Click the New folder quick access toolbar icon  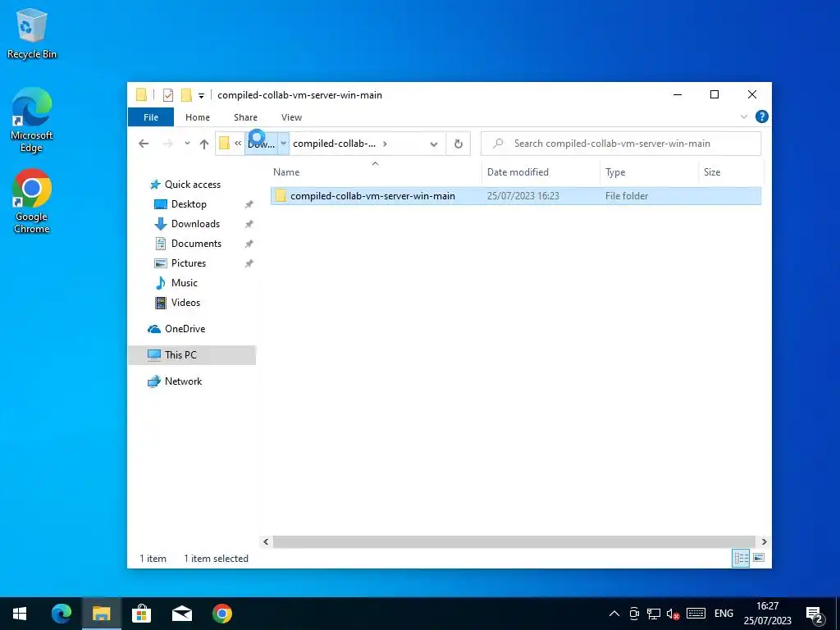tap(186, 95)
